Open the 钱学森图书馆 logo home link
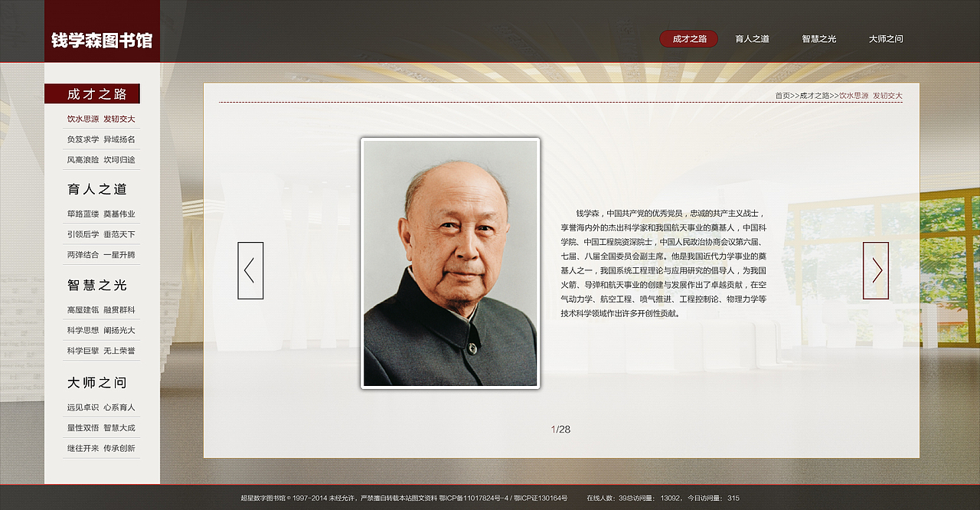 (x=102, y=40)
